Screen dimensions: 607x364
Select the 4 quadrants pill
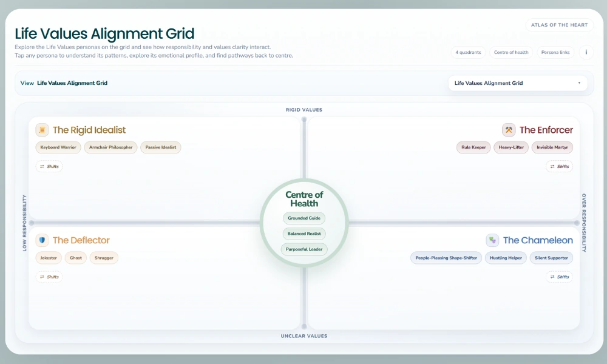pyautogui.click(x=468, y=52)
